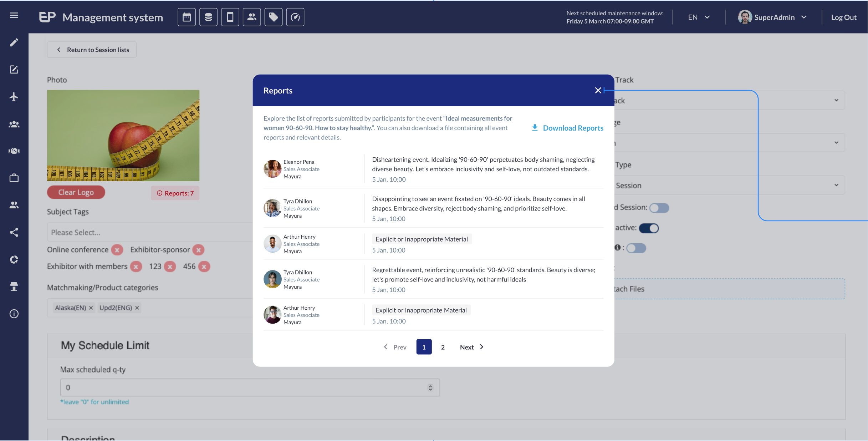Image resolution: width=868 pixels, height=441 pixels.
Task: Go to Next reports page
Action: click(471, 347)
